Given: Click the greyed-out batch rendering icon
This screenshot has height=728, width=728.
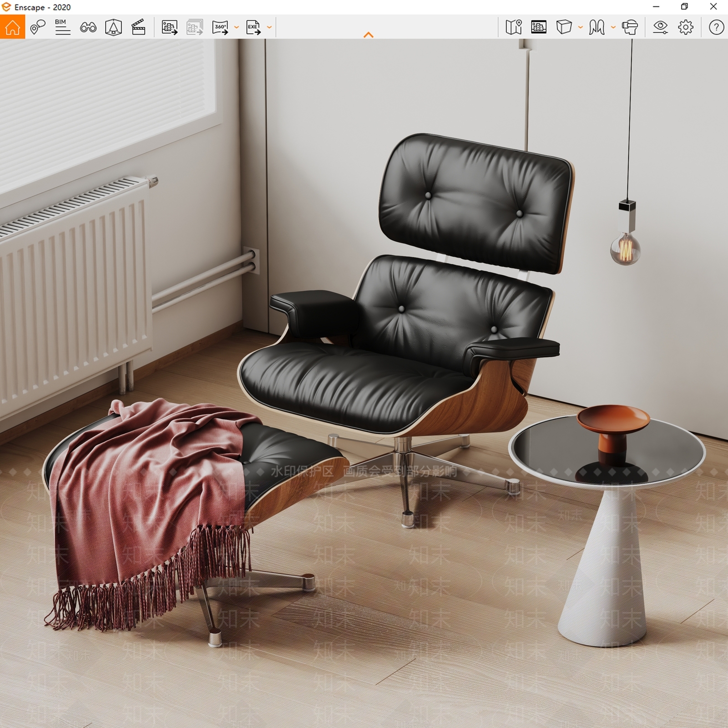Looking at the screenshot, I should (x=195, y=27).
